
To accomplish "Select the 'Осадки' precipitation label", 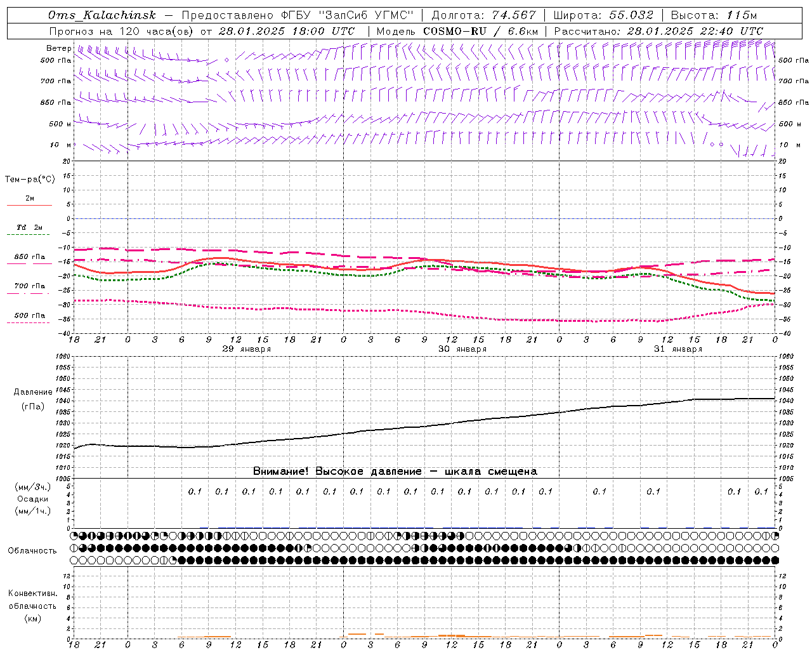I will (x=33, y=499).
